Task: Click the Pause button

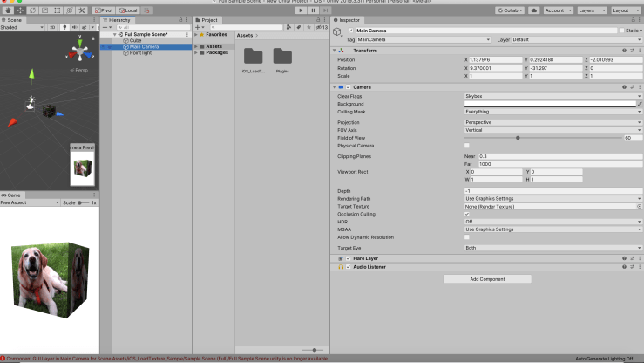Action: 314,10
